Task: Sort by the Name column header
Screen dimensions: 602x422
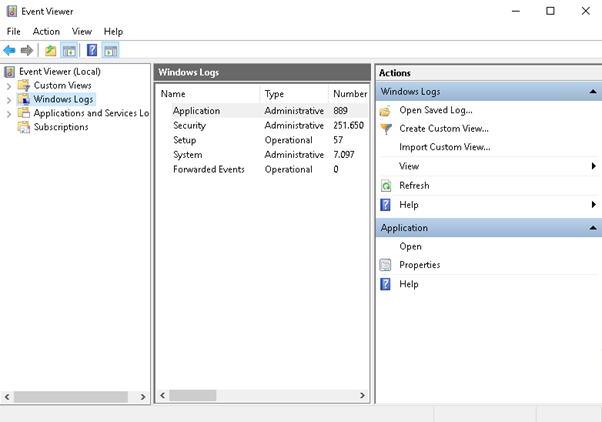Action: (x=208, y=94)
